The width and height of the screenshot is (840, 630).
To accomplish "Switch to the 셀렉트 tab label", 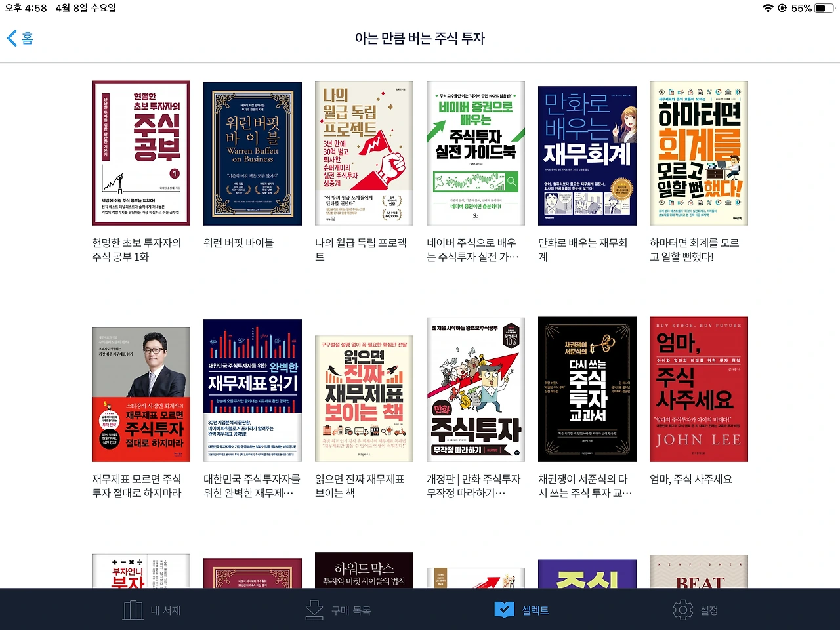I will (535, 610).
